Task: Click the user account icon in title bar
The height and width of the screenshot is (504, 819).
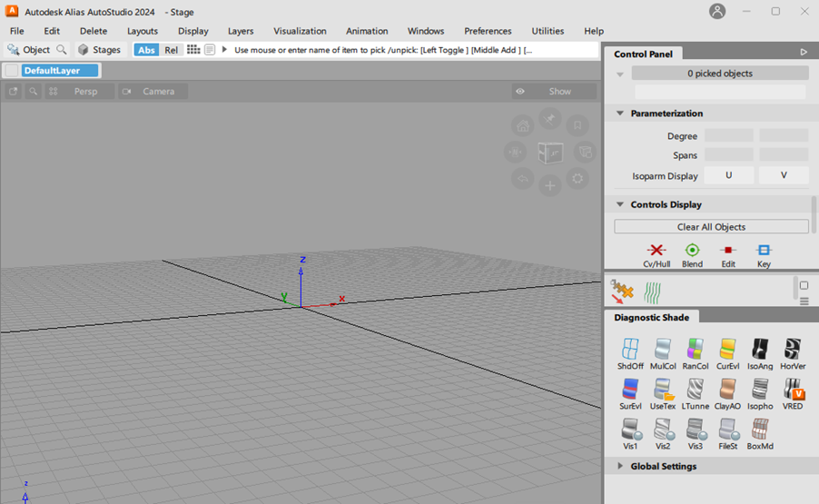Action: tap(717, 11)
